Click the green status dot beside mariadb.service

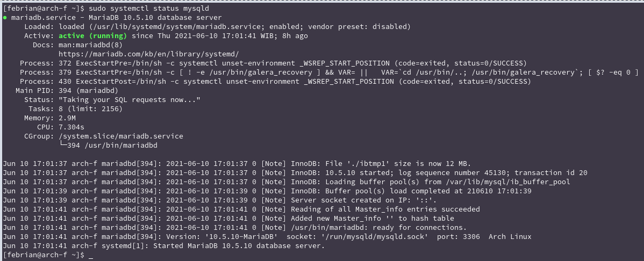(5, 18)
